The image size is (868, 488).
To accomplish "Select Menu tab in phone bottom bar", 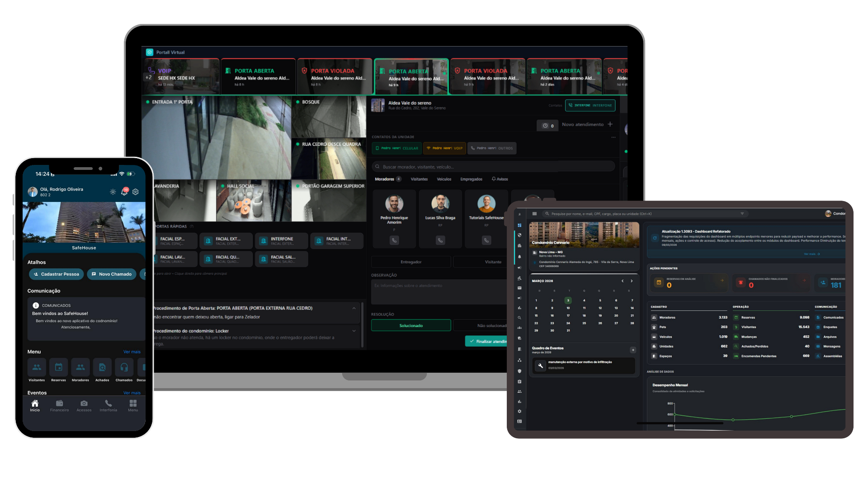I will (133, 406).
